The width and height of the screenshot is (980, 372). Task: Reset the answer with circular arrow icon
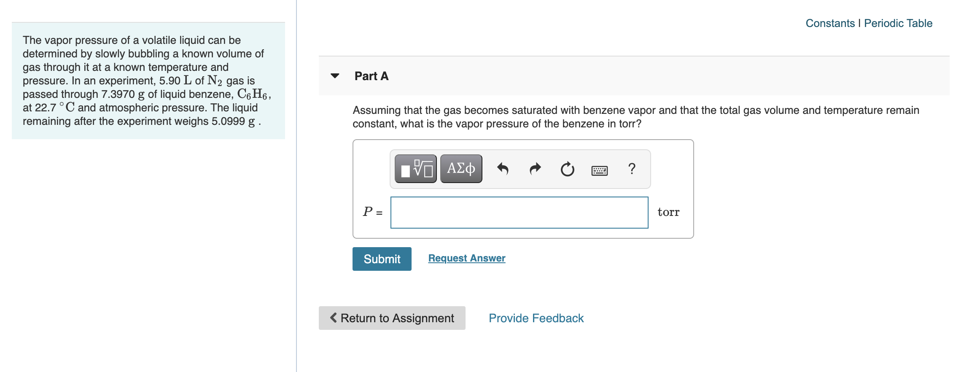coord(567,169)
